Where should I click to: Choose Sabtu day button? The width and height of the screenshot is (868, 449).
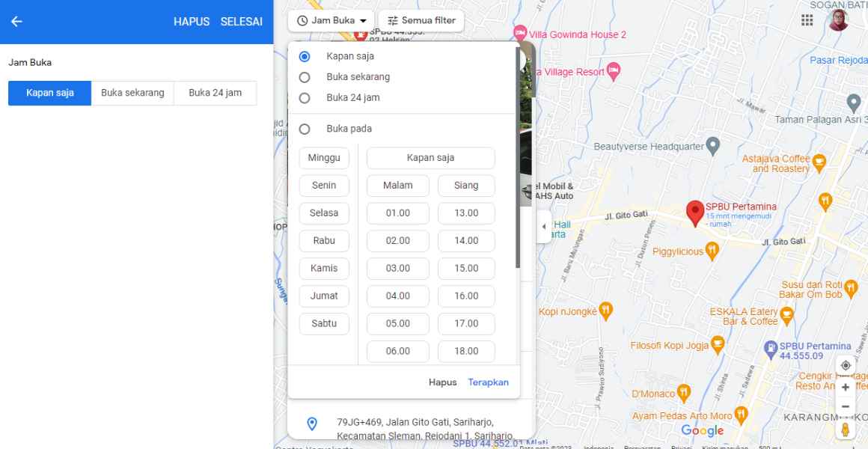pyautogui.click(x=325, y=324)
